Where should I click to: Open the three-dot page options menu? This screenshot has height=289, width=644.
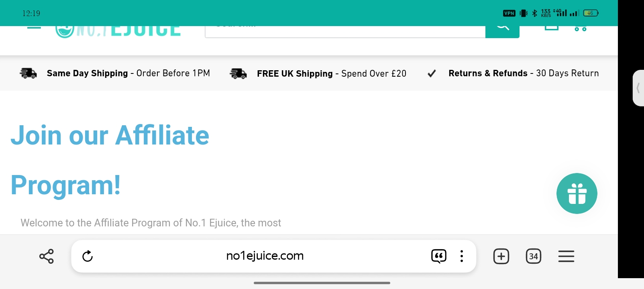click(x=462, y=256)
